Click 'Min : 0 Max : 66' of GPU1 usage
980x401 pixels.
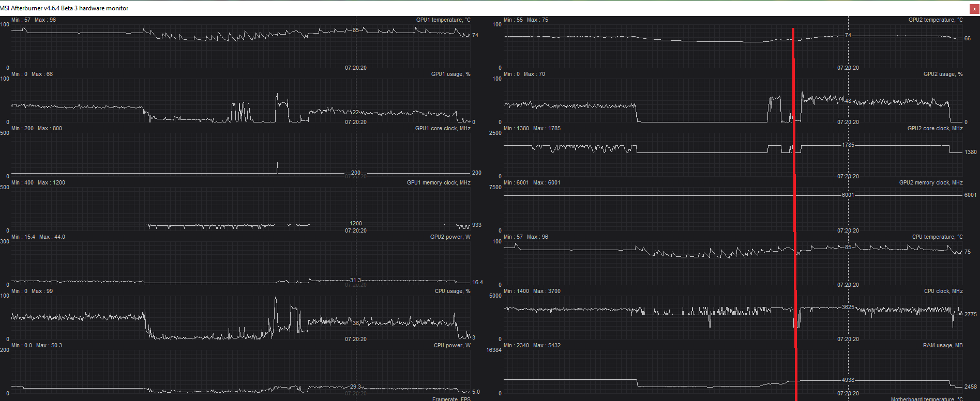pyautogui.click(x=32, y=74)
